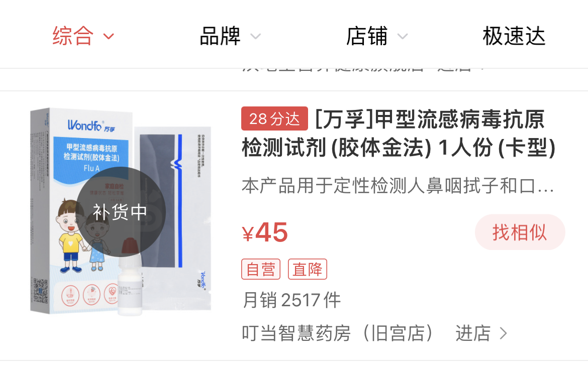588x367 pixels.
Task: Select the 综合 sort tab
Action: [73, 36]
